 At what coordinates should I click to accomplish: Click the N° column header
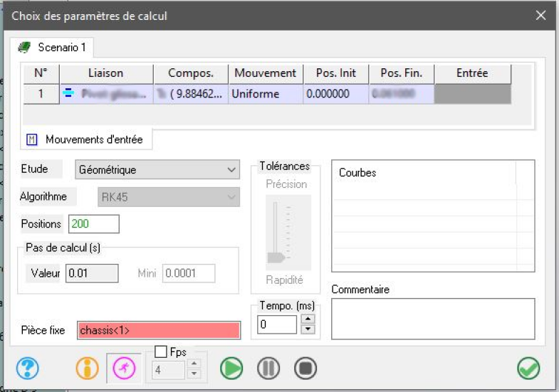tap(41, 73)
